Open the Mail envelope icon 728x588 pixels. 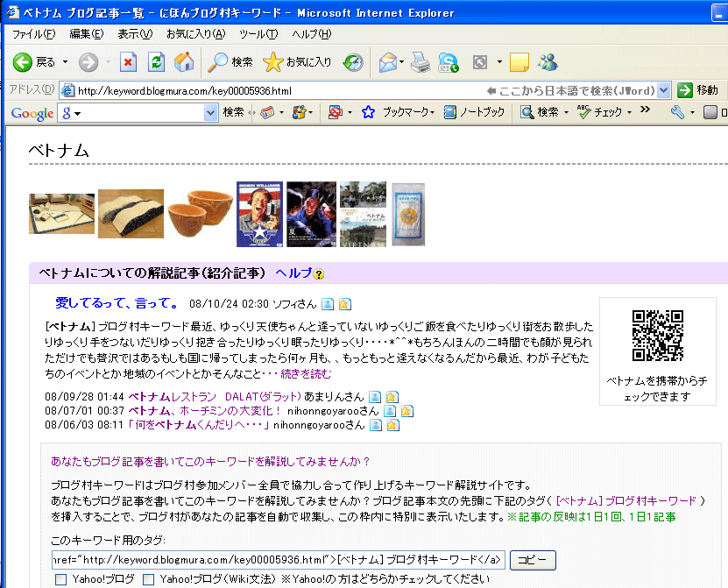coord(388,61)
